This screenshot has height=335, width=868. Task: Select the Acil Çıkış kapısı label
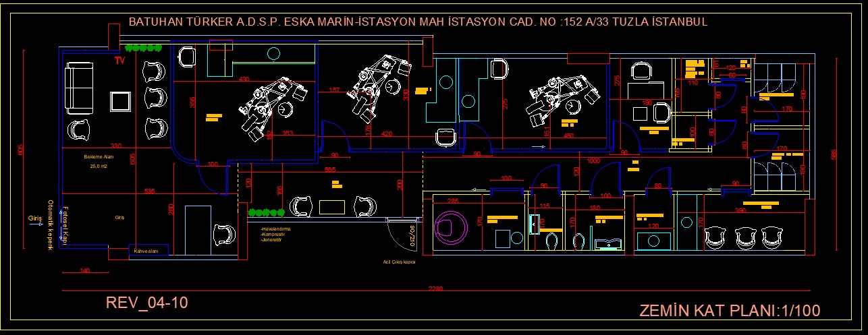398,262
